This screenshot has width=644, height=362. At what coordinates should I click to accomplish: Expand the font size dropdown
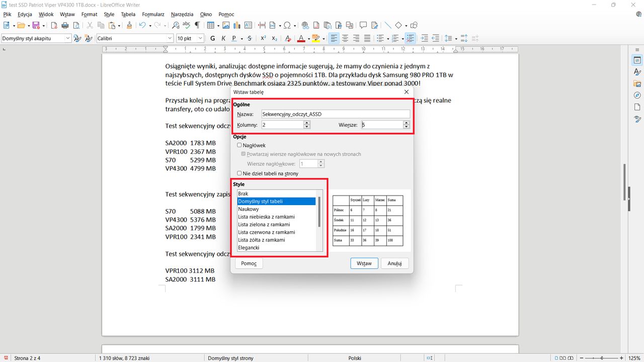coord(201,38)
